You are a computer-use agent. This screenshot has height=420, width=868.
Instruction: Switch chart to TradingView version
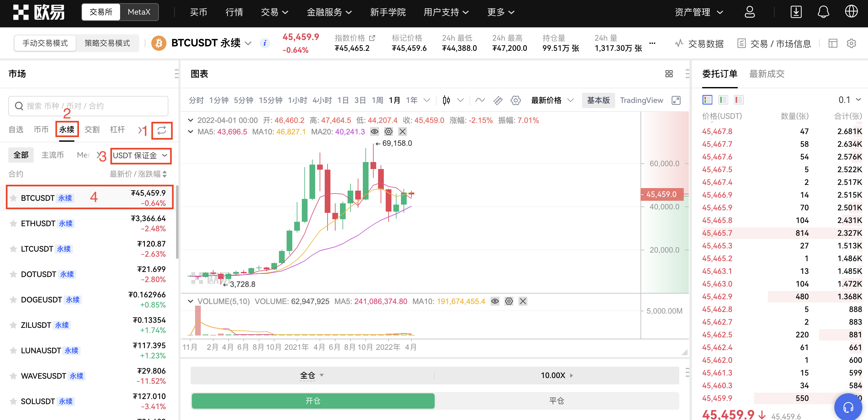click(641, 100)
